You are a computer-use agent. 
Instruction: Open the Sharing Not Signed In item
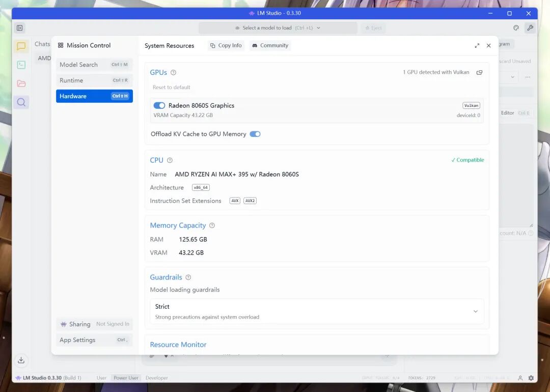[94, 324]
